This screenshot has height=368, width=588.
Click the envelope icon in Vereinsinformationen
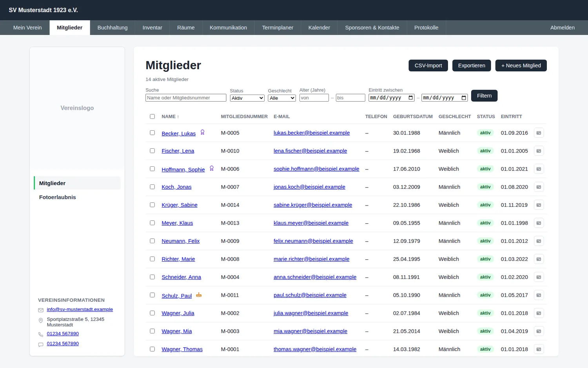(41, 310)
